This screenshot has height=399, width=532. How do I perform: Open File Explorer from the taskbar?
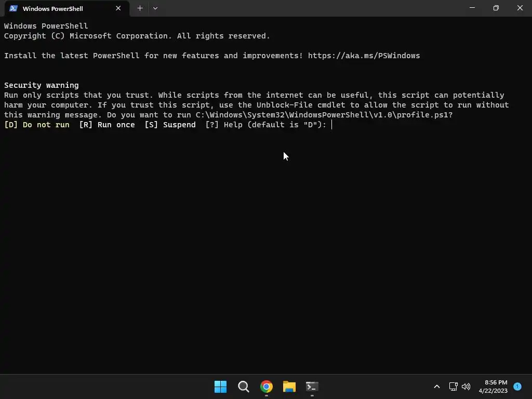coord(289,387)
